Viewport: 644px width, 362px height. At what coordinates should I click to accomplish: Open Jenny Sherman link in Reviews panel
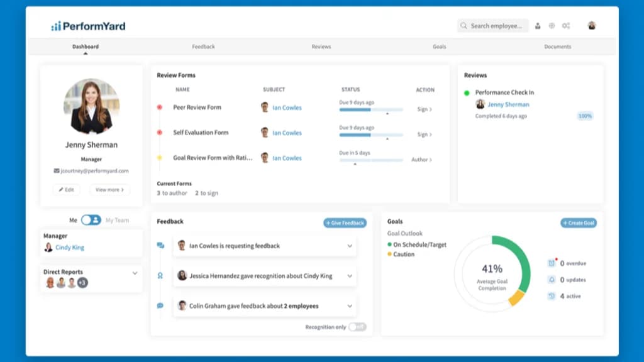click(508, 104)
